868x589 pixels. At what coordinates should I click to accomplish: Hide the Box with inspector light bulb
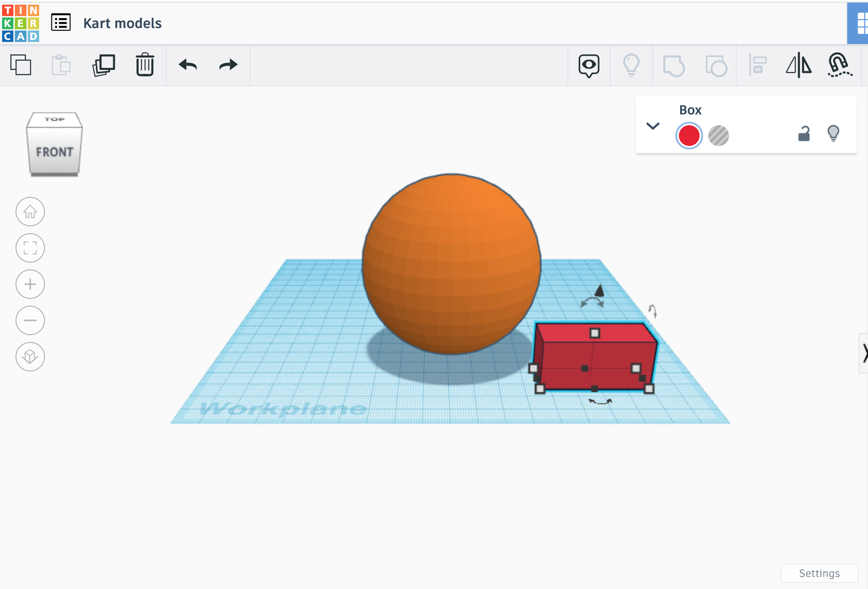coord(833,133)
